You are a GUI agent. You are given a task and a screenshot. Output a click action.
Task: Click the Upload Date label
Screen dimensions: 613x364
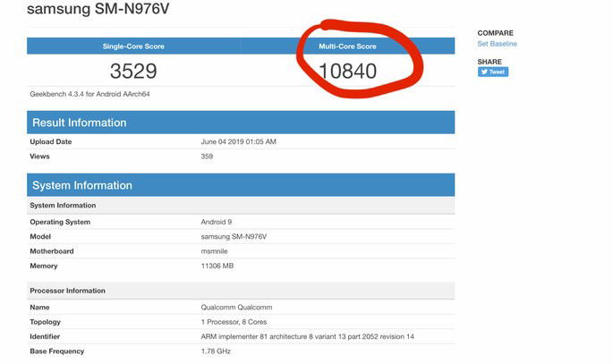tap(51, 142)
